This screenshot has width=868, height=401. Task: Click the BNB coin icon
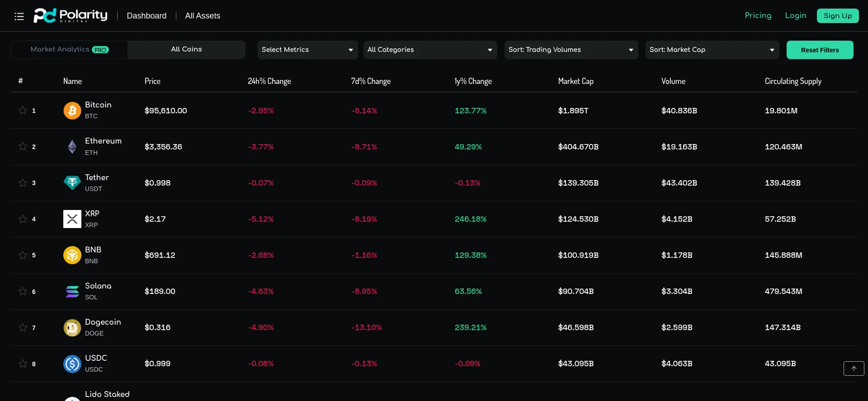[x=72, y=255]
